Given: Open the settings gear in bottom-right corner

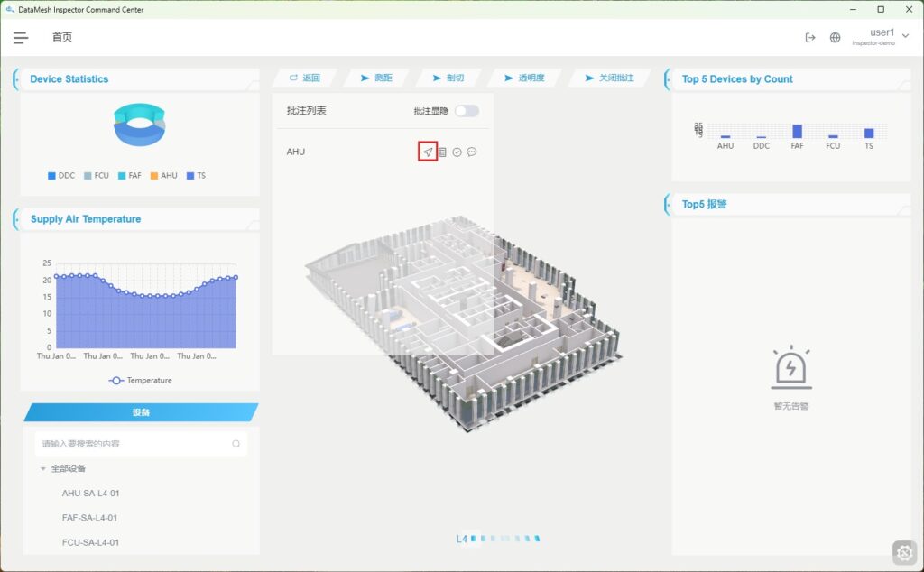Looking at the screenshot, I should (x=905, y=552).
